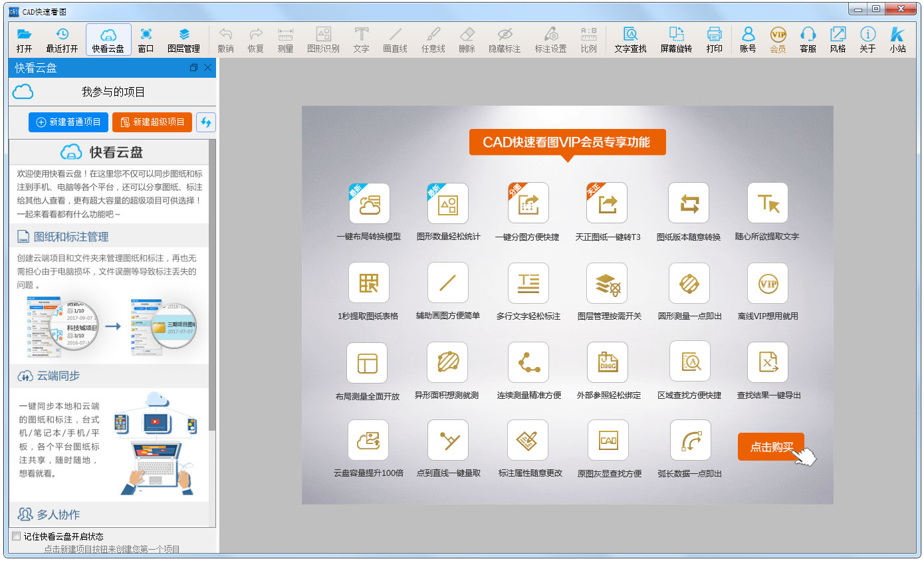Open 文字查找 text search
This screenshot has width=924, height=561.
pyautogui.click(x=631, y=41)
